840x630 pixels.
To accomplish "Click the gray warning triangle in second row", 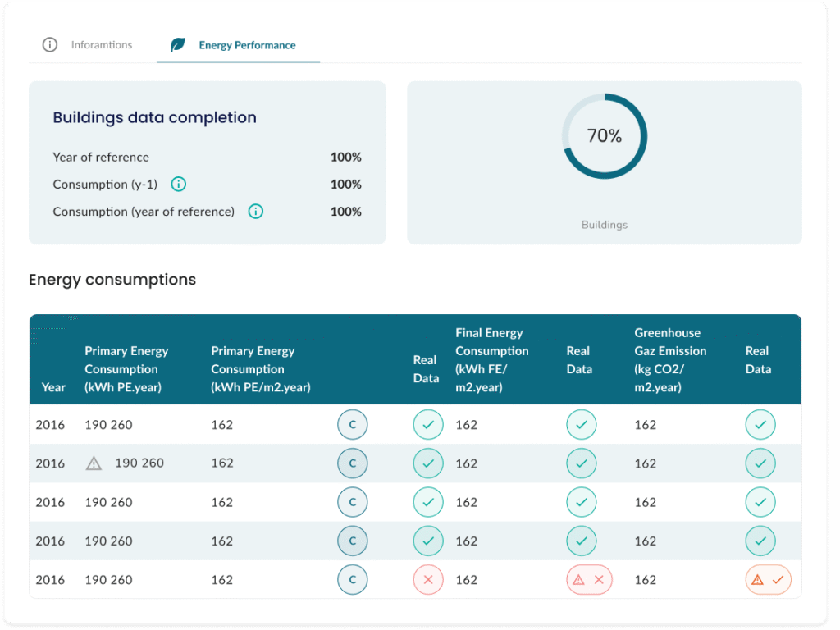I will click(x=94, y=463).
